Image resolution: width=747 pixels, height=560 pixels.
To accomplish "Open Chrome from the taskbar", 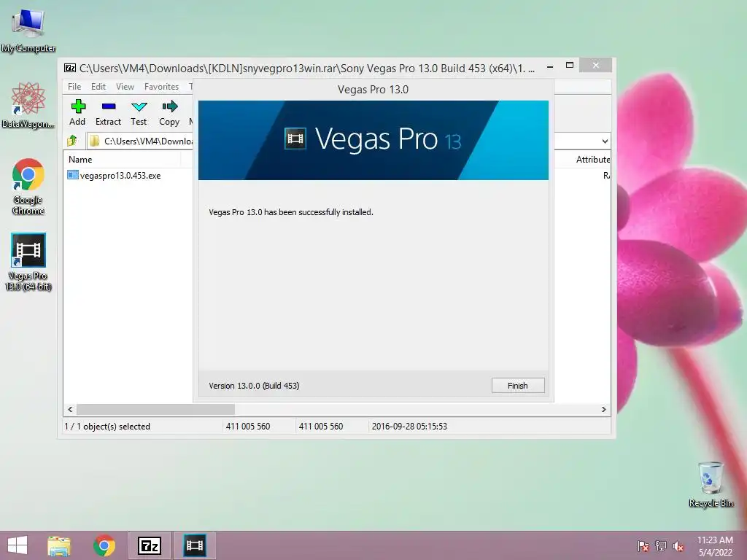I will click(104, 545).
